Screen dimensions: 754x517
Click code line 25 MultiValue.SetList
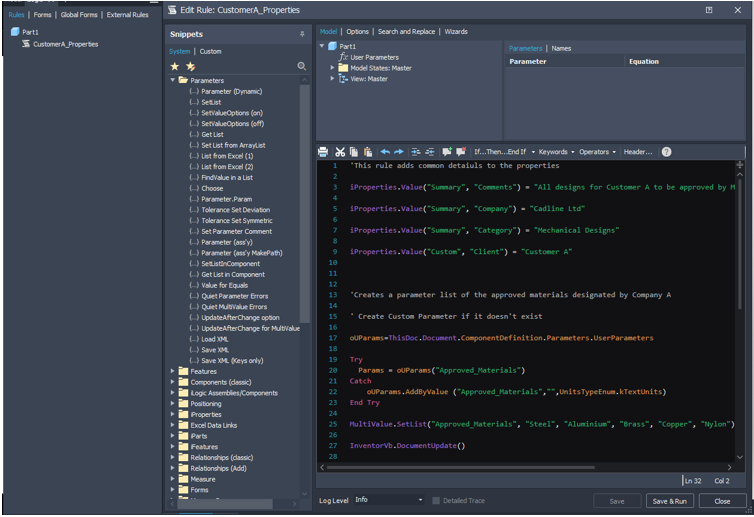(542, 424)
